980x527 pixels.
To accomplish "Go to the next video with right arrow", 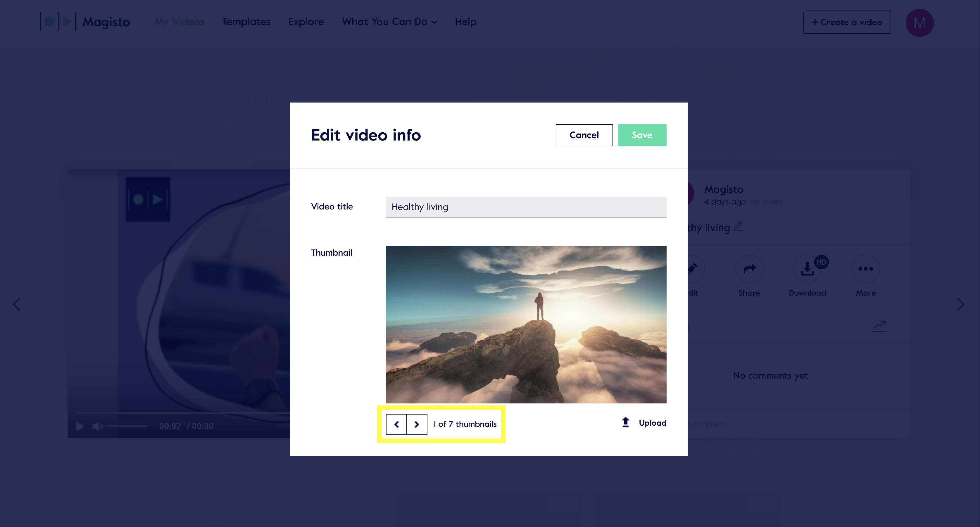I will click(960, 304).
